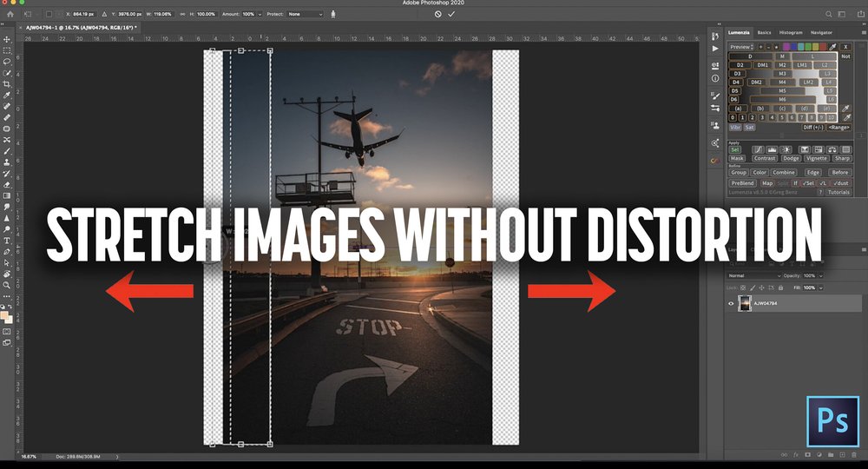The height and width of the screenshot is (469, 868).
Task: Click the brightness sun icon in Lumenzia
Action: pyautogui.click(x=786, y=149)
